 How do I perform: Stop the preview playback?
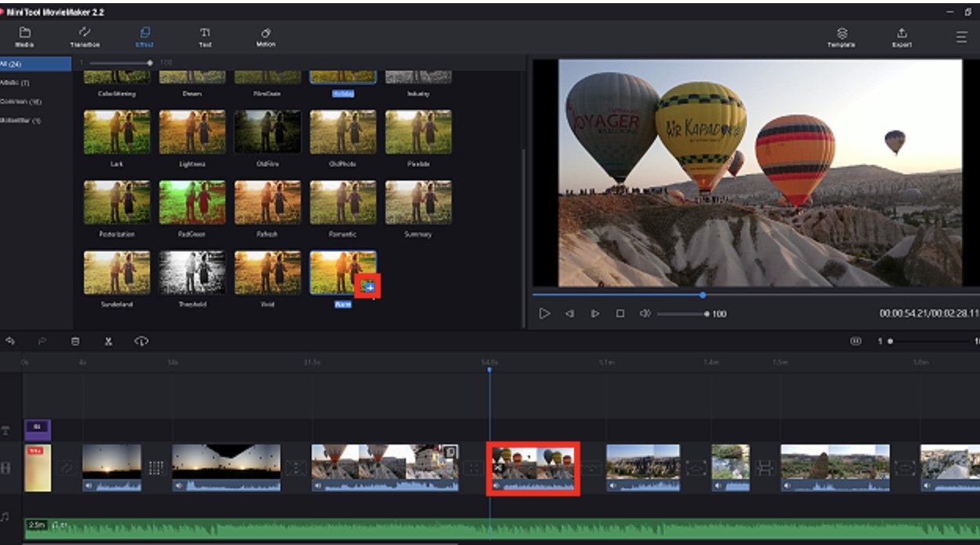pos(620,313)
